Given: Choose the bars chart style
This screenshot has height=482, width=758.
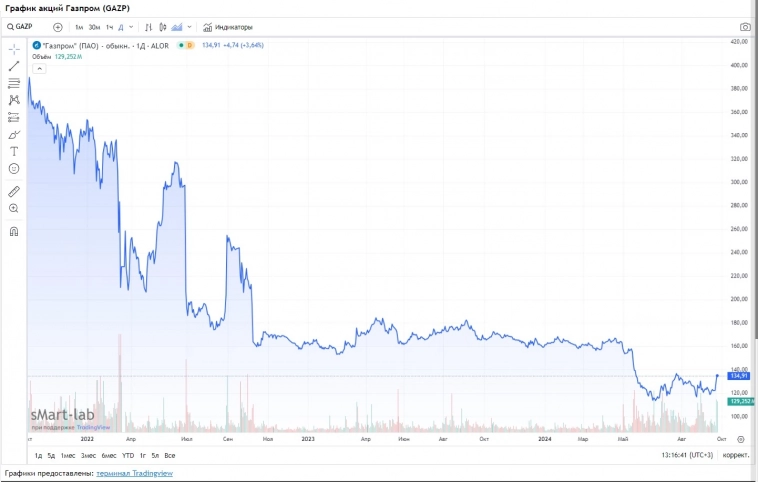Looking at the screenshot, I should [148, 28].
